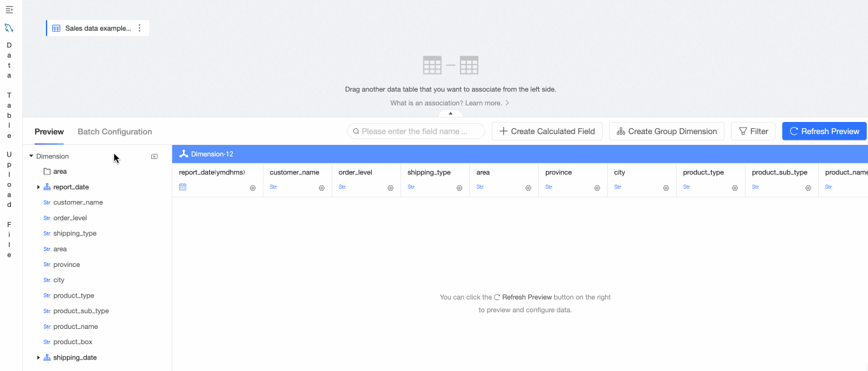The image size is (868, 371).
Task: Select city field in tree
Action: pyautogui.click(x=59, y=280)
